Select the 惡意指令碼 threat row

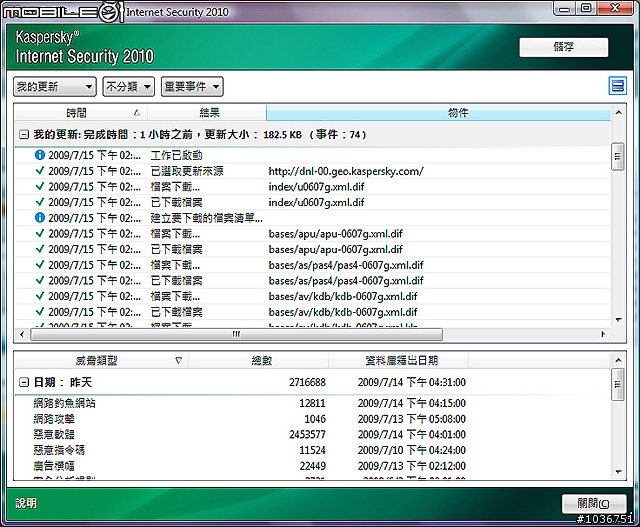click(313, 450)
